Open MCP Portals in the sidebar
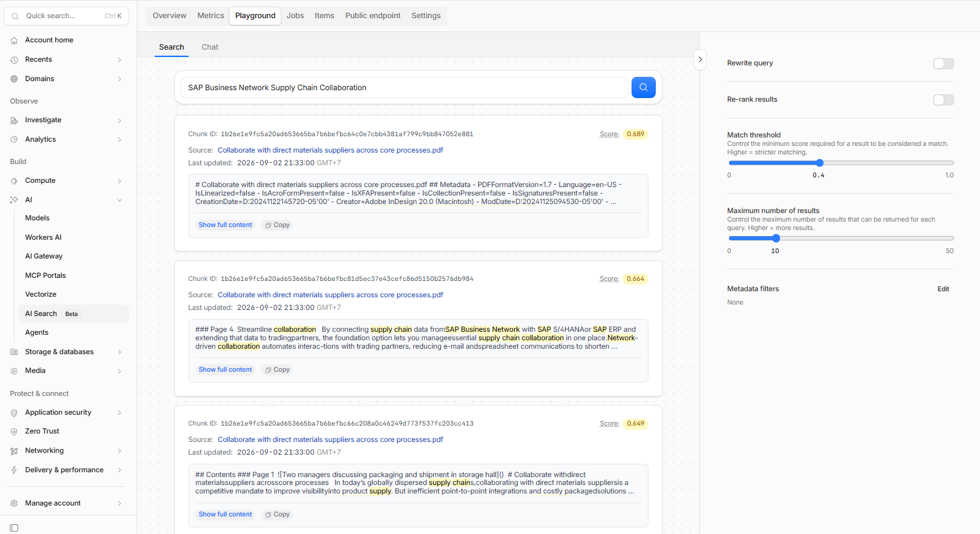This screenshot has width=980, height=534. click(x=45, y=275)
